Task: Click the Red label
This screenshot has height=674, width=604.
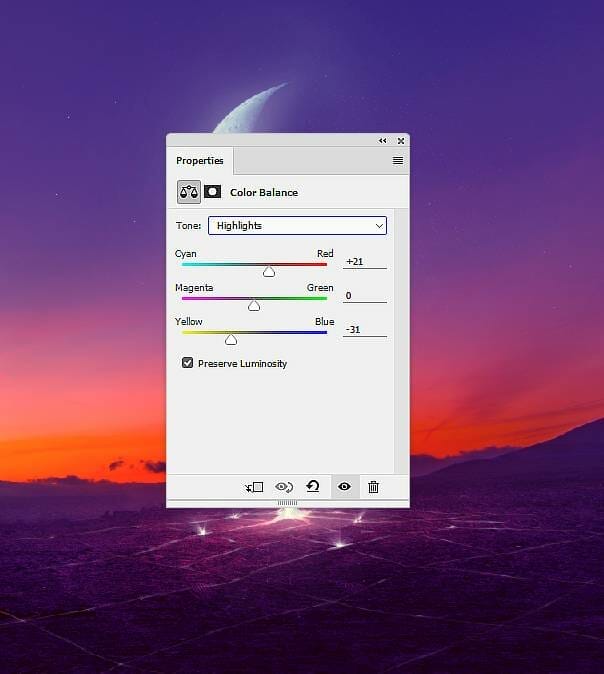Action: [x=325, y=254]
